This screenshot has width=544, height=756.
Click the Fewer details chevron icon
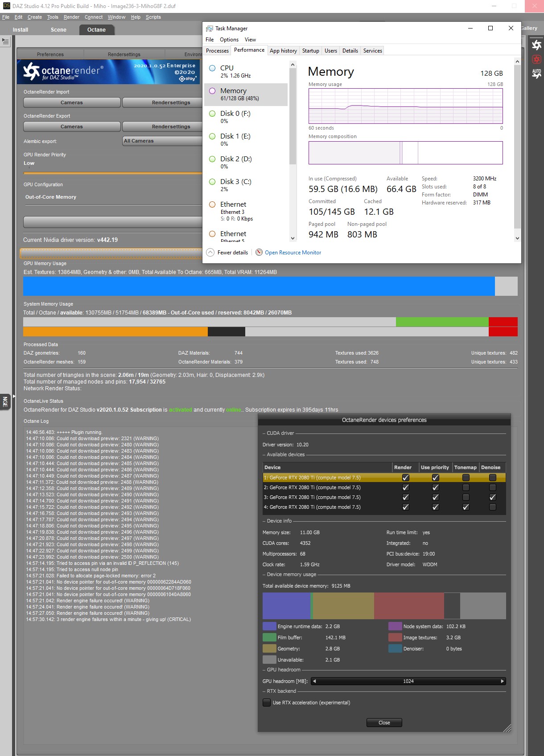(x=210, y=252)
